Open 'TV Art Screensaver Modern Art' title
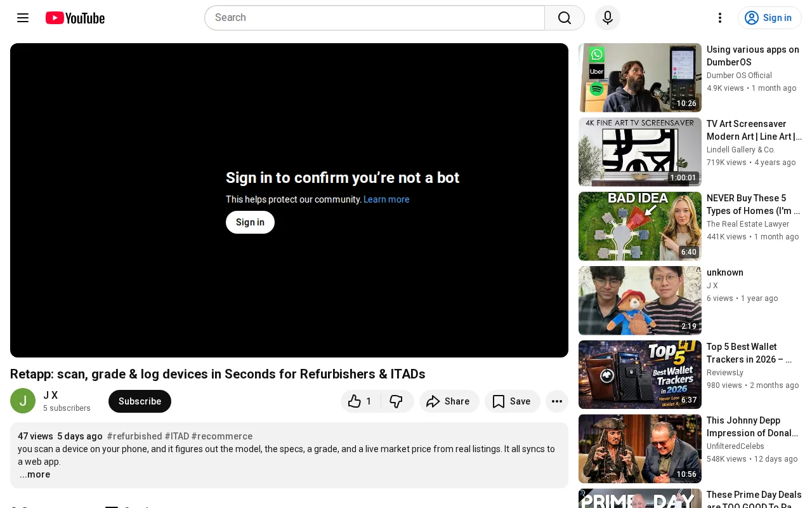The width and height of the screenshot is (812, 508). [754, 130]
